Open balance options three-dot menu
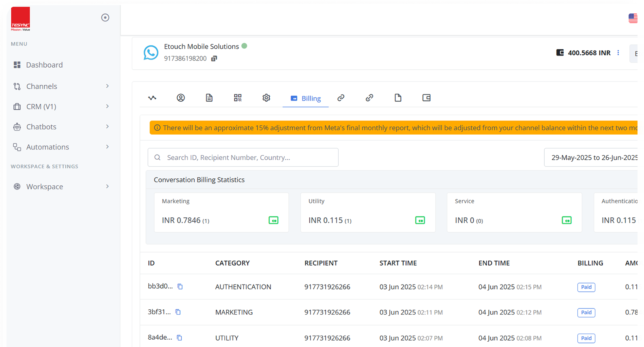The width and height of the screenshot is (644, 347). coord(618,53)
